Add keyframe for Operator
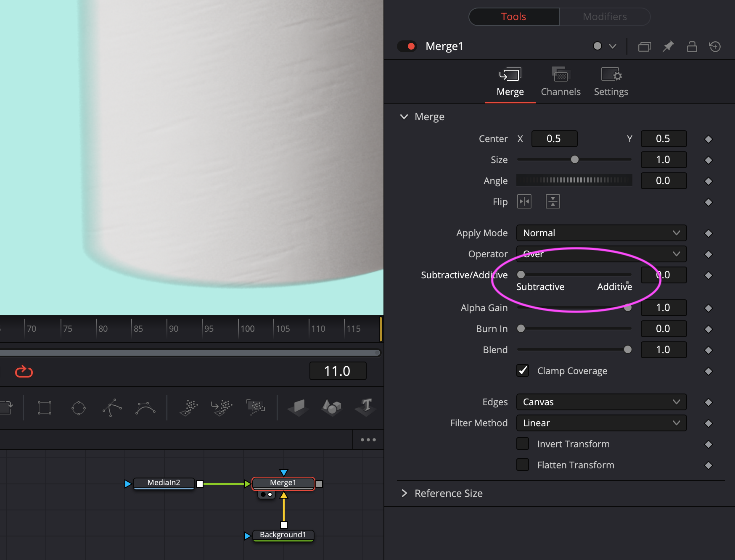Viewport: 735px width, 560px height. [709, 254]
